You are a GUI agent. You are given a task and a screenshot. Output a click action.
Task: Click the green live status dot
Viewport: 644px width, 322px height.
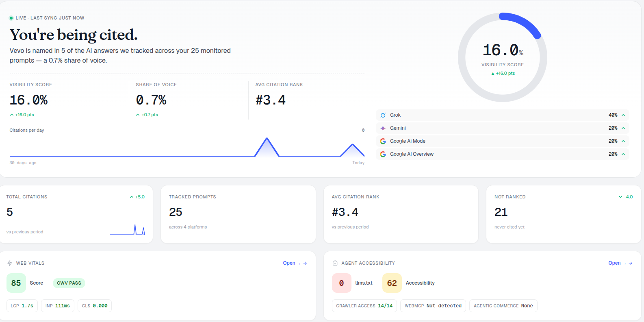click(x=11, y=18)
